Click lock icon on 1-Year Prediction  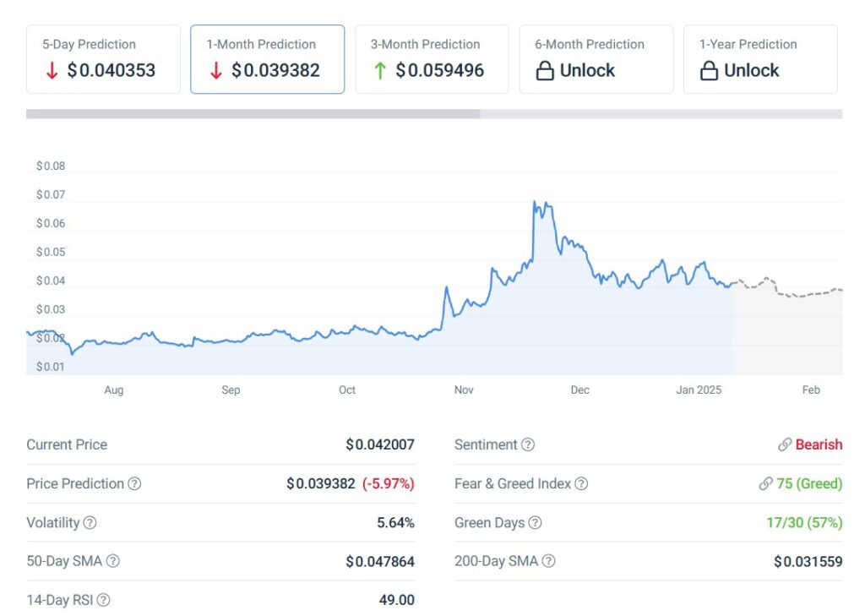pos(709,71)
